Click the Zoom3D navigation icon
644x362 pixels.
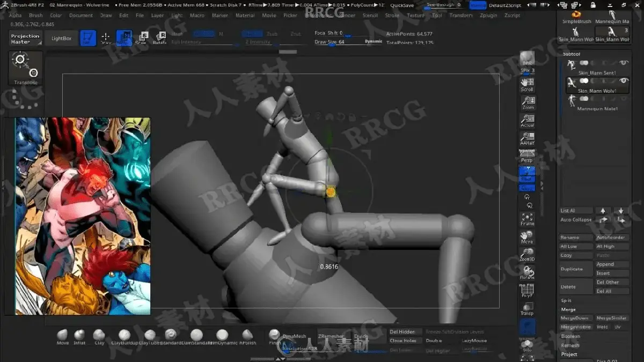pyautogui.click(x=528, y=255)
